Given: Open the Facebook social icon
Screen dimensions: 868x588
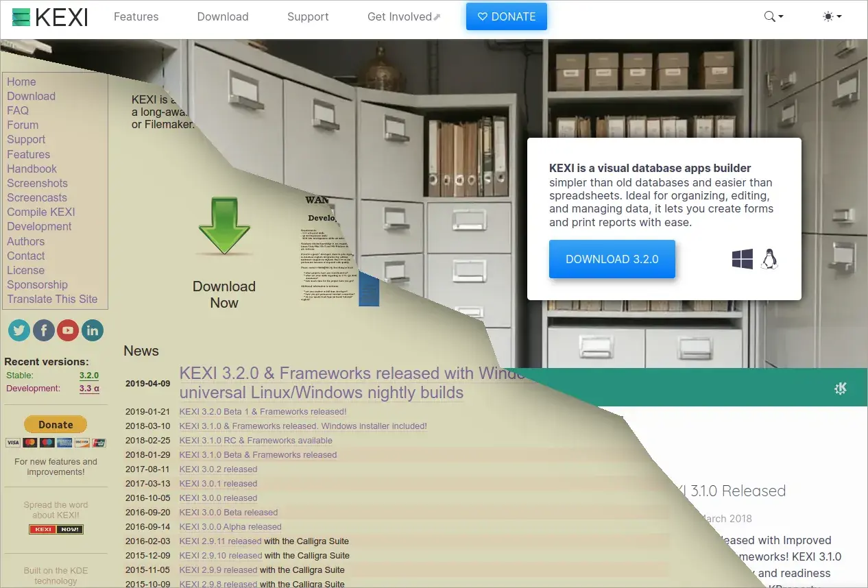Looking at the screenshot, I should point(43,331).
